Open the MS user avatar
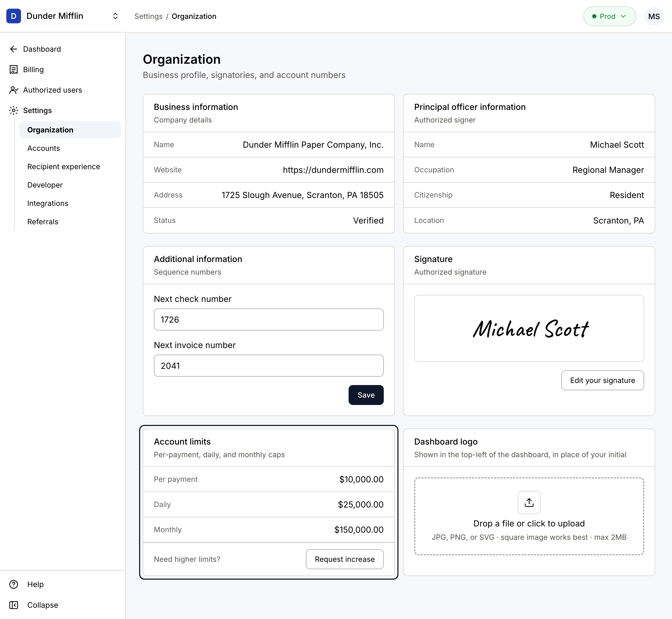 coord(654,17)
